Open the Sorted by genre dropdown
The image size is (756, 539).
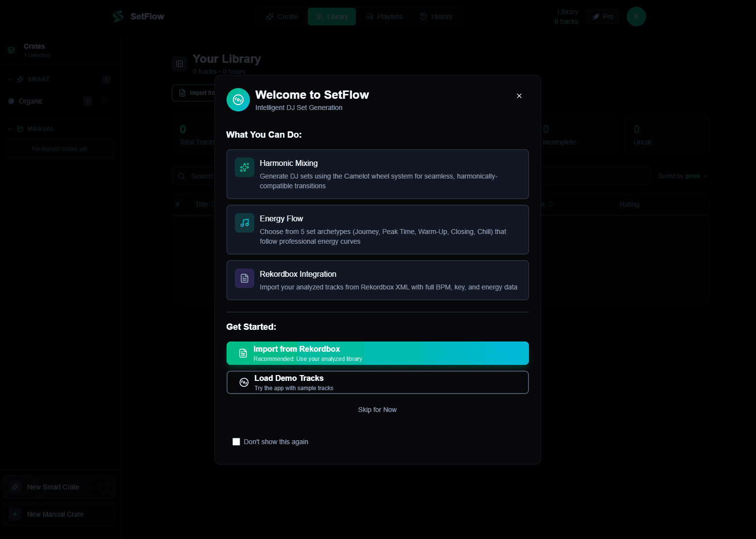pyautogui.click(x=682, y=176)
